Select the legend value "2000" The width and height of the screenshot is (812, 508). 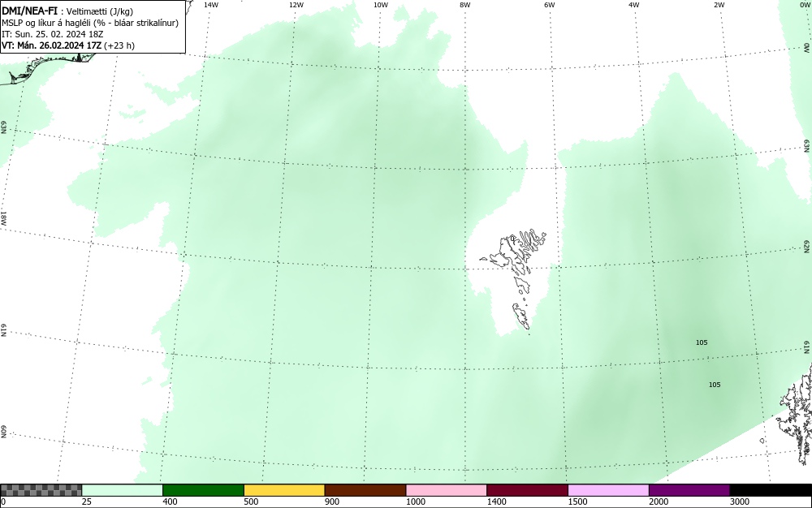(659, 502)
